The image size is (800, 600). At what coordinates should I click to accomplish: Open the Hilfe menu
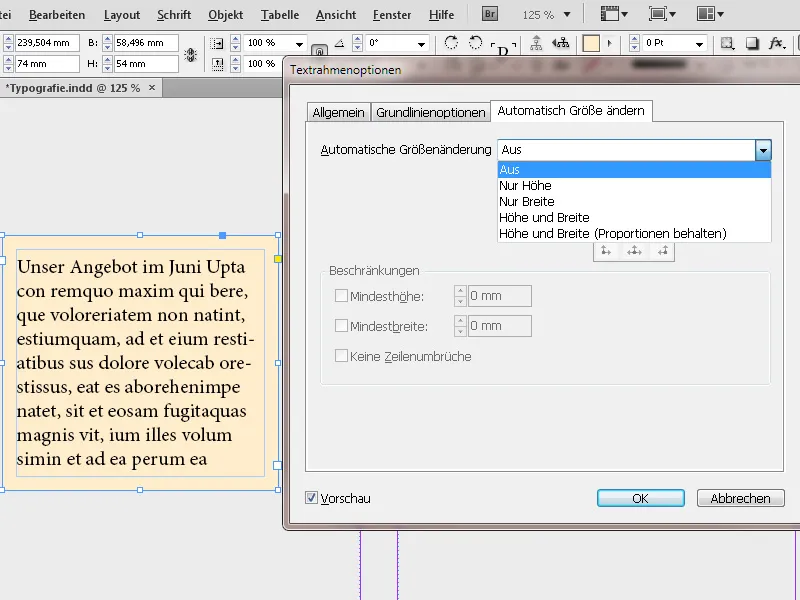(441, 15)
